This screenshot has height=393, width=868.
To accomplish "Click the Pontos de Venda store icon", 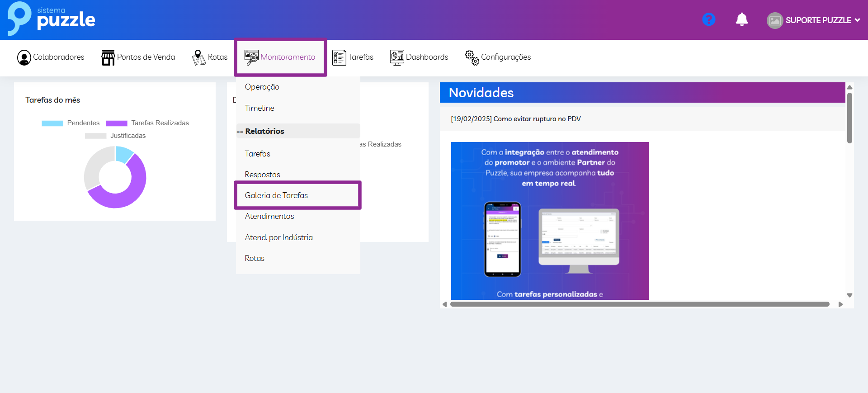I will point(108,57).
